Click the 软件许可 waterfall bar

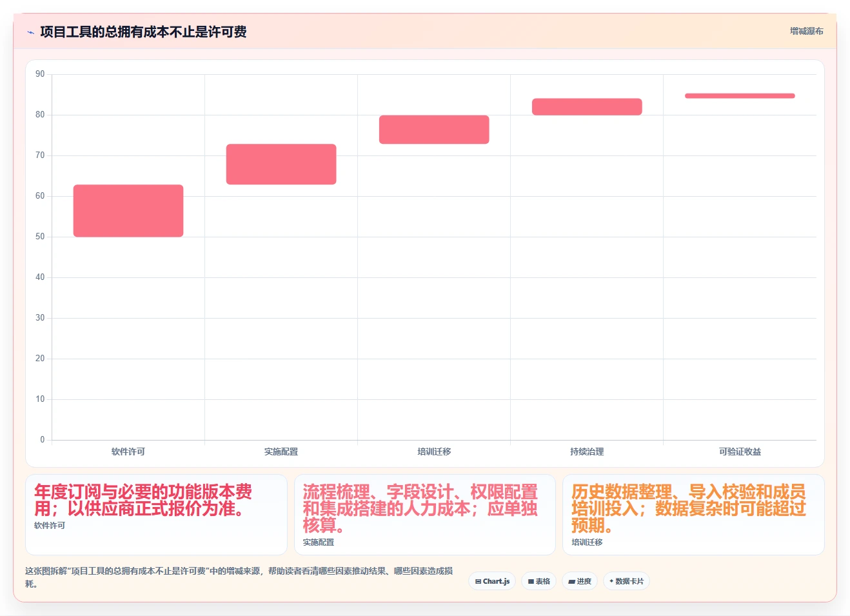tap(128, 211)
